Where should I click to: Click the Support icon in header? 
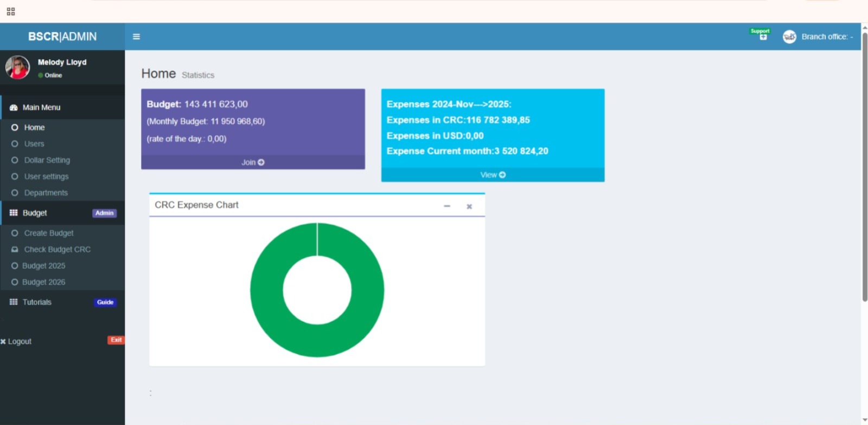tap(763, 36)
